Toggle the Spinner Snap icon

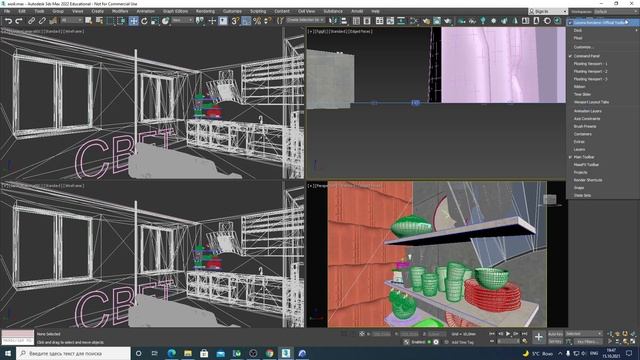tap(267, 21)
